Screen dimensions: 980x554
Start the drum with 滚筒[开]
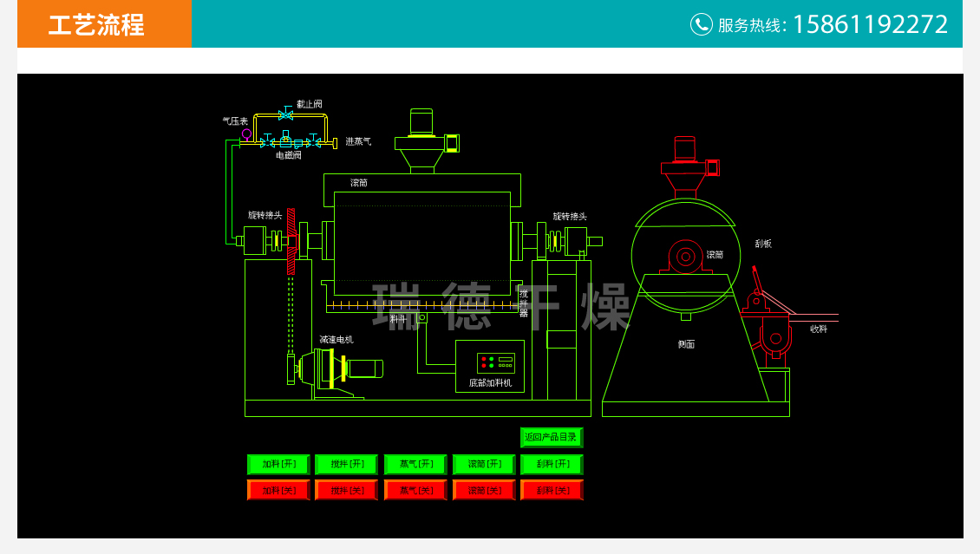[x=483, y=464]
